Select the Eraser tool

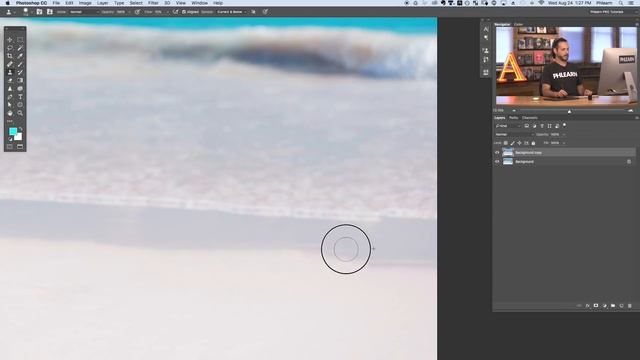tap(10, 80)
